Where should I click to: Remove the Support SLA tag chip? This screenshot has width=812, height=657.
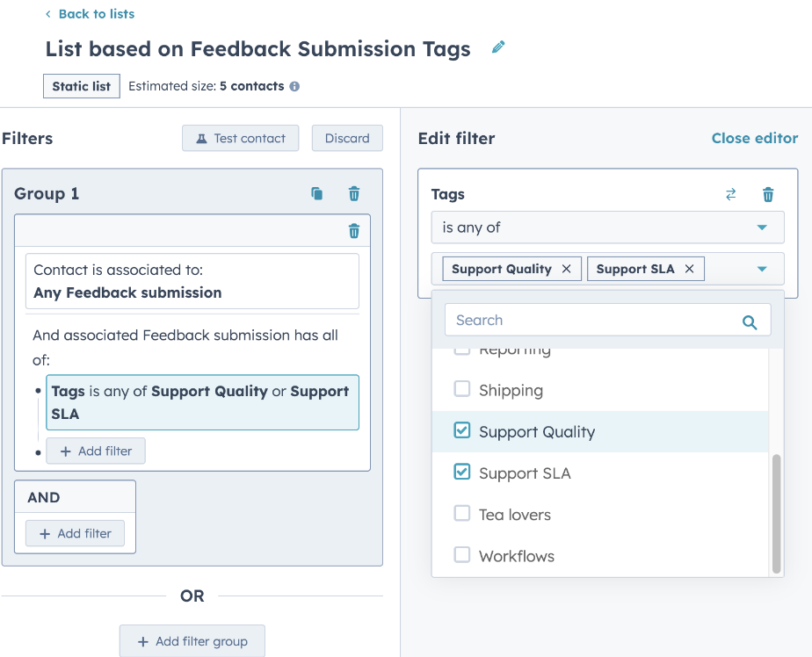(x=689, y=269)
